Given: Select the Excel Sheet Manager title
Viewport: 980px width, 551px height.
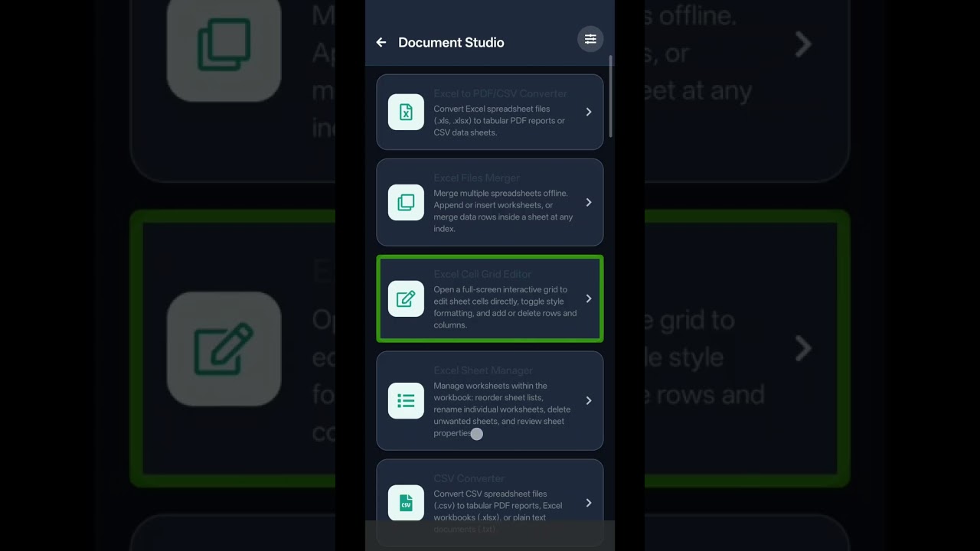Looking at the screenshot, I should point(483,370).
